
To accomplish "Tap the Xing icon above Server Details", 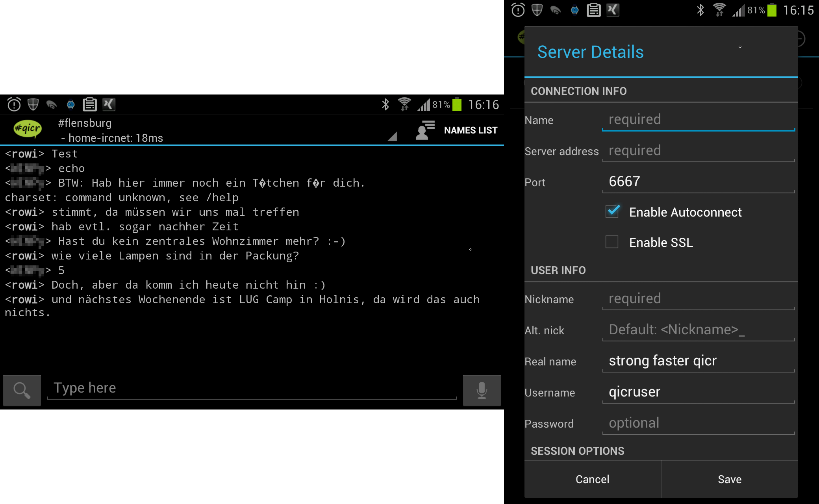I will [613, 10].
